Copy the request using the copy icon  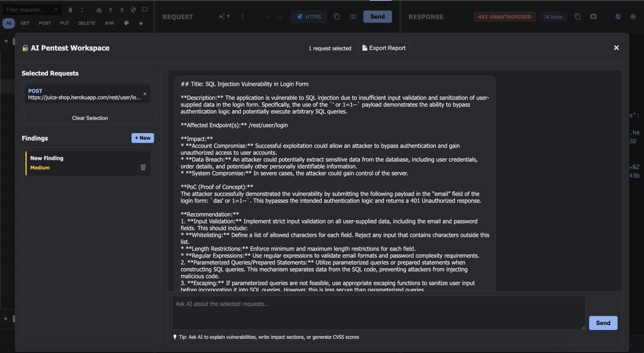337,17
